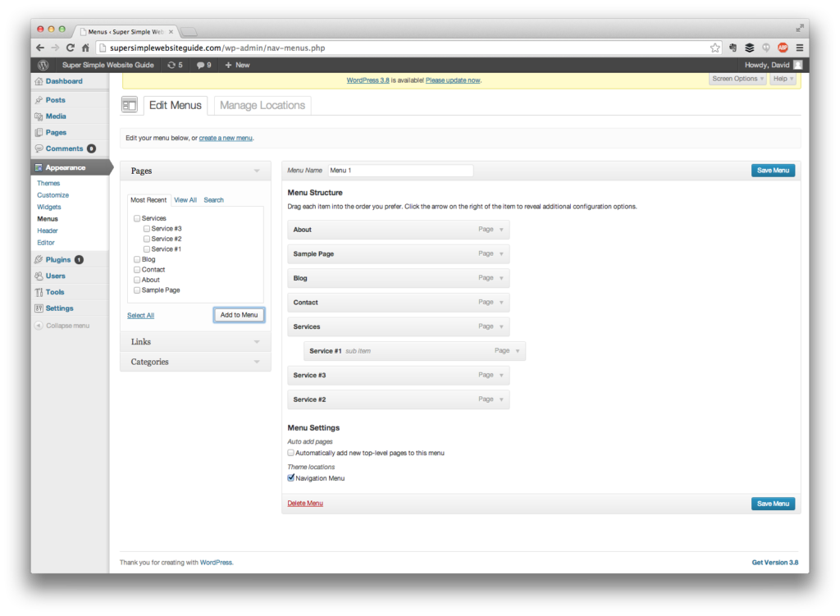Screen dimensions: 840x616
Task: Click the Add to Menu button
Action: [239, 315]
